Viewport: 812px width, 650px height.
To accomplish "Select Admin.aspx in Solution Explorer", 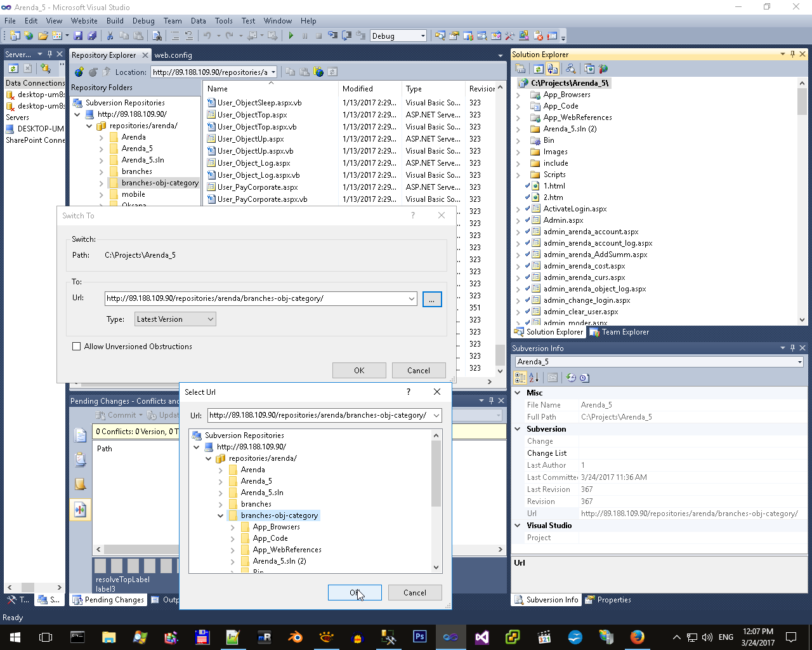I will coord(563,220).
